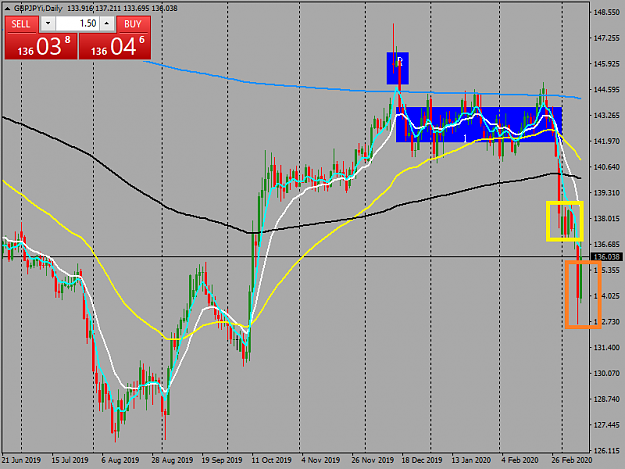Click the 1.50 lot volume field

point(77,24)
